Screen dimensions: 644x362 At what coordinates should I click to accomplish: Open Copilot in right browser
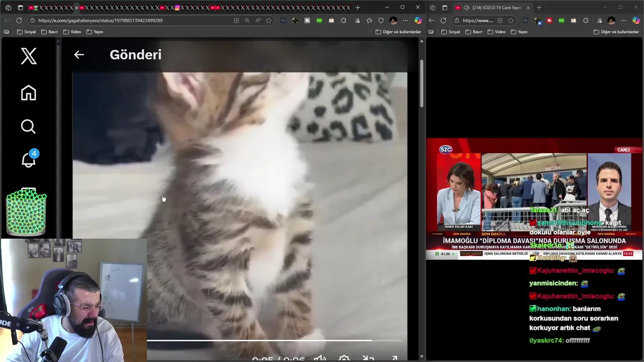(x=636, y=21)
